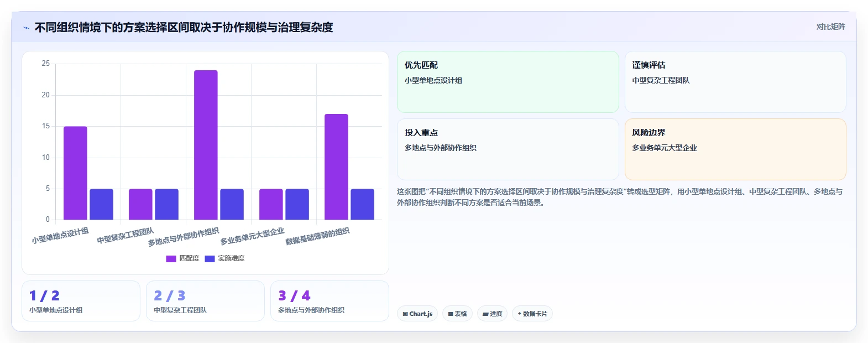Viewport: 868px width, 343px height.
Task: Click the 表格 tag chip
Action: click(457, 314)
